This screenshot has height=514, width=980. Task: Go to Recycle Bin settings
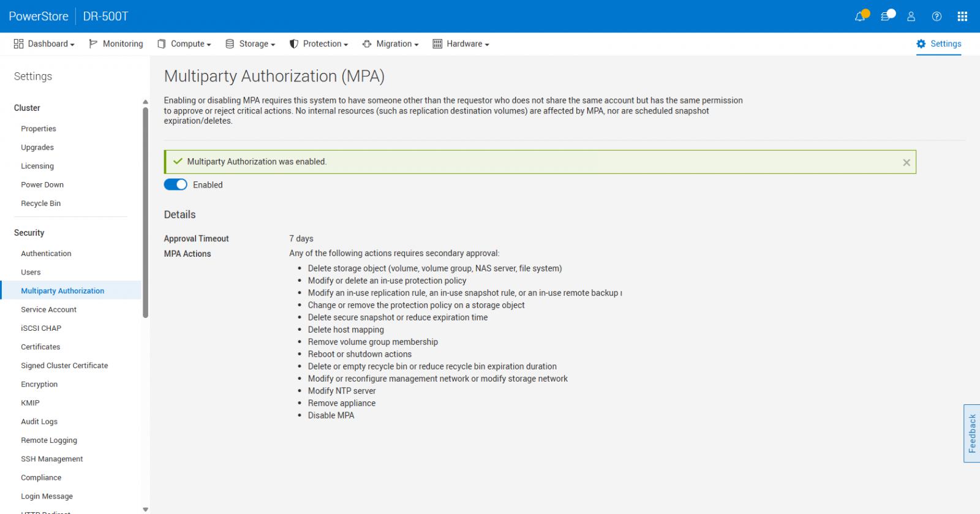coord(40,203)
